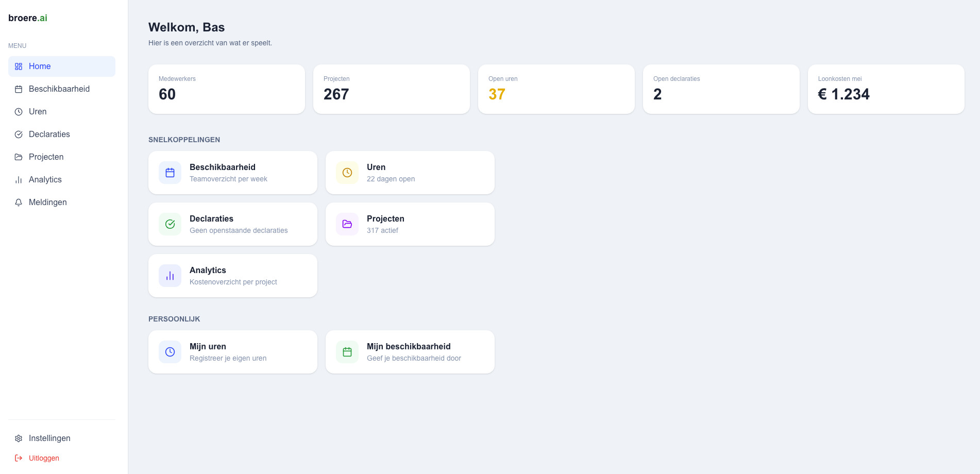
Task: Click the Analytics bar chart icon in sidebar
Action: pyautogui.click(x=19, y=180)
